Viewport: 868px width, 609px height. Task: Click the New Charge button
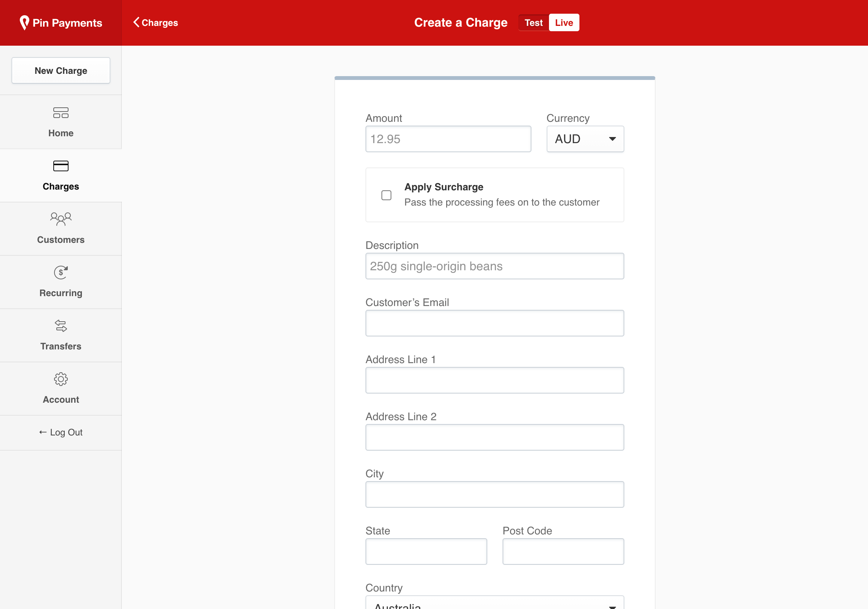point(61,70)
